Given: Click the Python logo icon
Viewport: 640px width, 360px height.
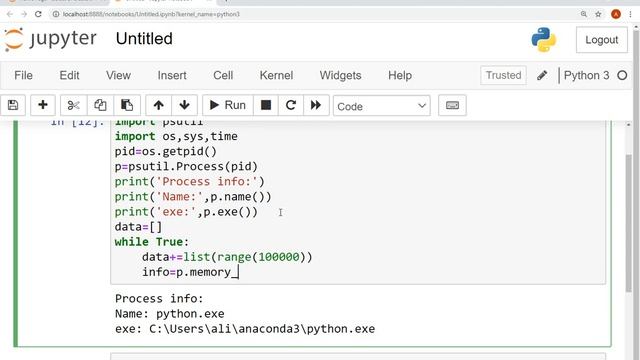Looking at the screenshot, I should 544,40.
